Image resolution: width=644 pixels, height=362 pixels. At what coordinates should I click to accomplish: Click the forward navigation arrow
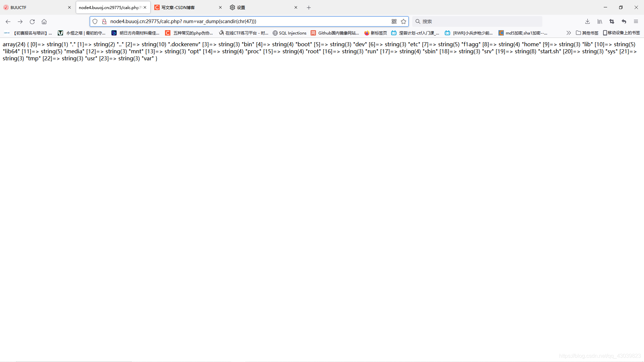click(x=20, y=21)
